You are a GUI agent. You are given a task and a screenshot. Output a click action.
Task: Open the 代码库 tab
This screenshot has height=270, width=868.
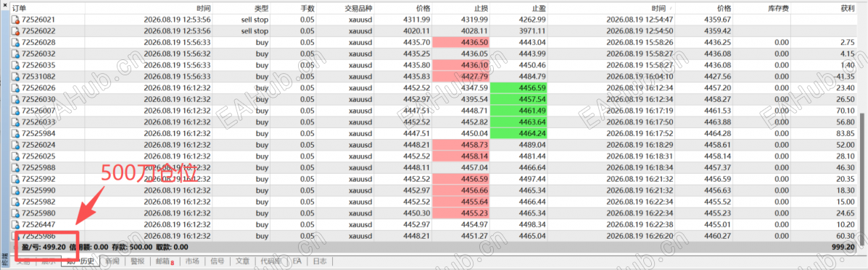271,261
